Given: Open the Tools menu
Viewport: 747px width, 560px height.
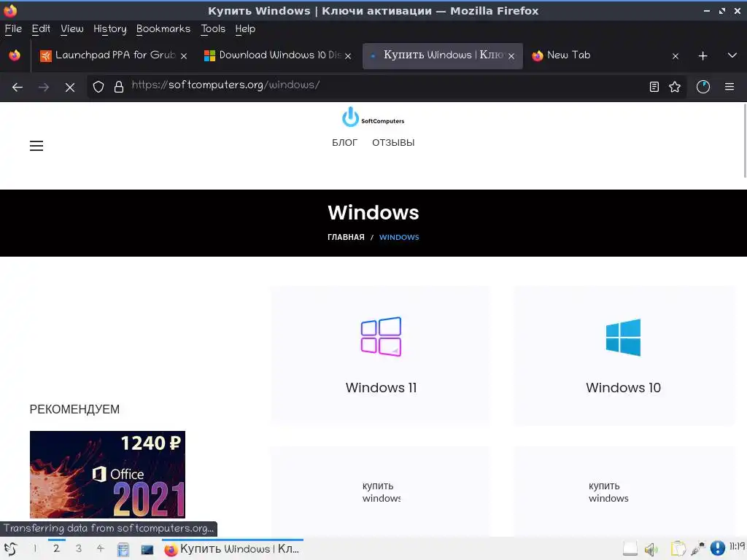Looking at the screenshot, I should [x=213, y=29].
